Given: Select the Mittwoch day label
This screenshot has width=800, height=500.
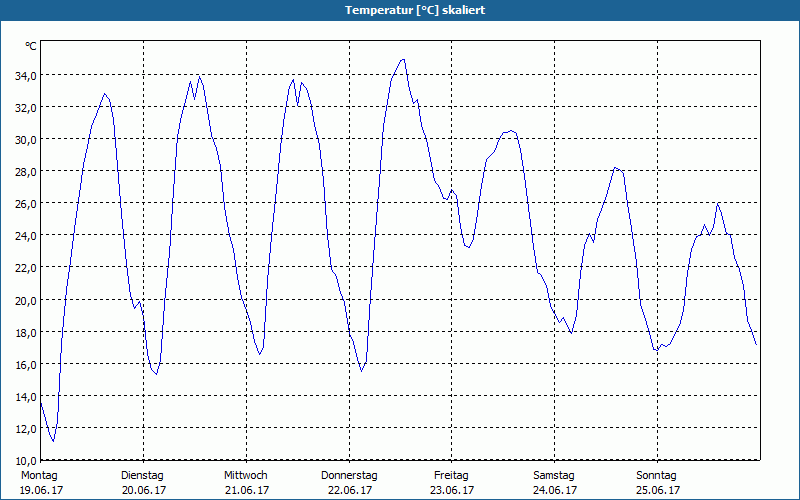Looking at the screenshot, I should (245, 476).
